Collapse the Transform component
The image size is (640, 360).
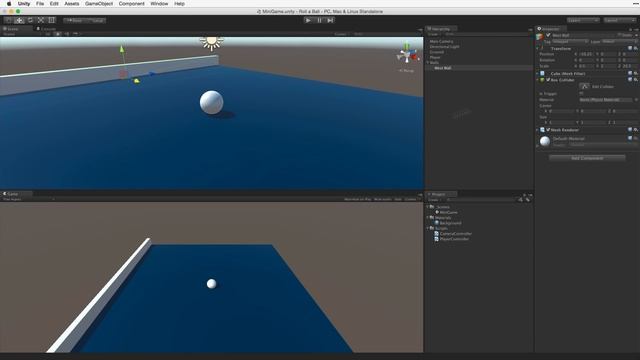click(x=538, y=49)
